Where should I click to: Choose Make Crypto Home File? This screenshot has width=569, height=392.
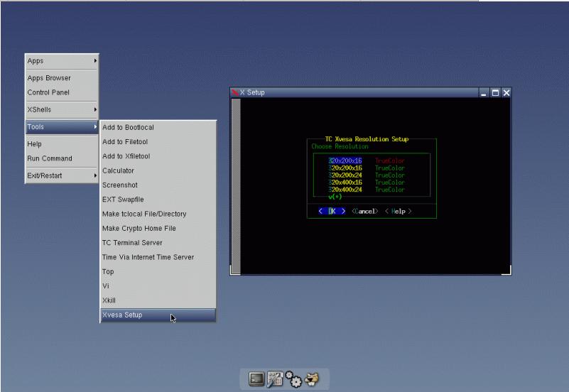pos(158,229)
